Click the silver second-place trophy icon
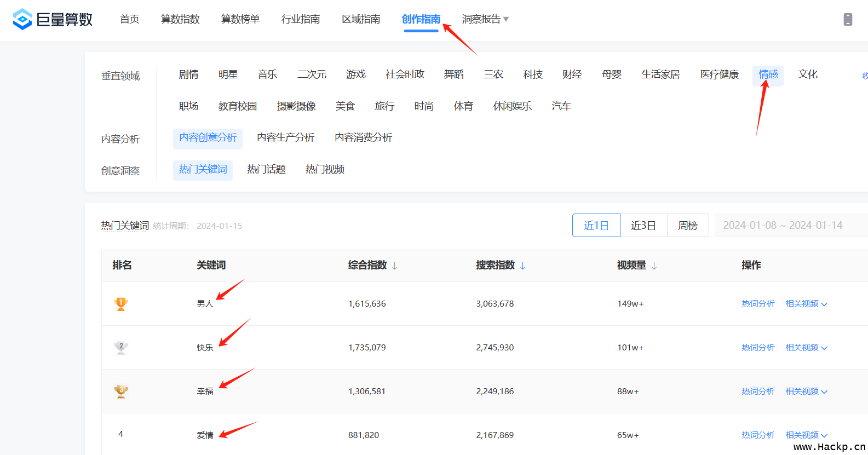The height and width of the screenshot is (455, 868). [121, 348]
